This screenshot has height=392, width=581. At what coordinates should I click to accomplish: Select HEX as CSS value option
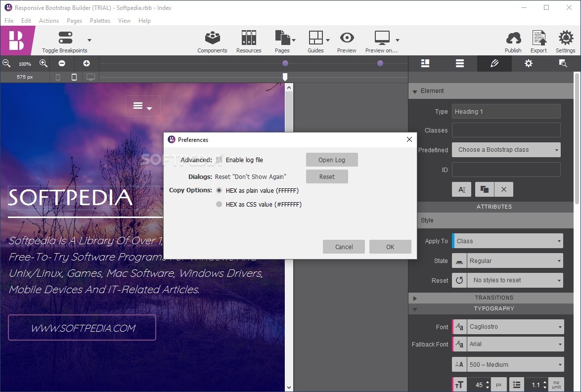[x=219, y=204]
